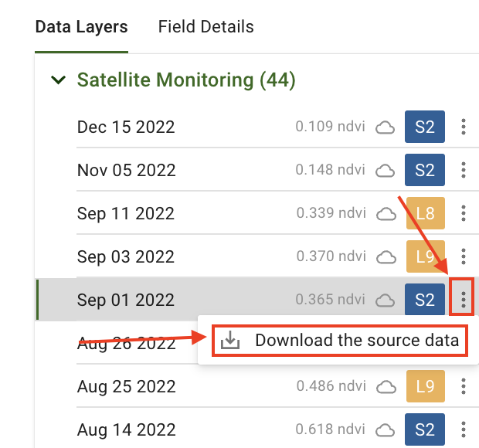Click the S2 badge for Dec 15 2022
The height and width of the screenshot is (448, 479).
point(425,127)
